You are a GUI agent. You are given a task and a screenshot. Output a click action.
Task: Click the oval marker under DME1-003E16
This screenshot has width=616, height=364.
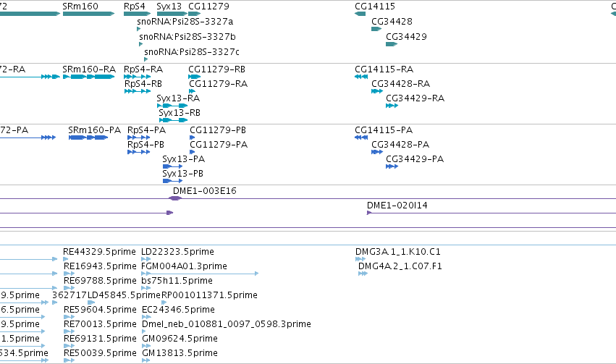click(x=175, y=198)
